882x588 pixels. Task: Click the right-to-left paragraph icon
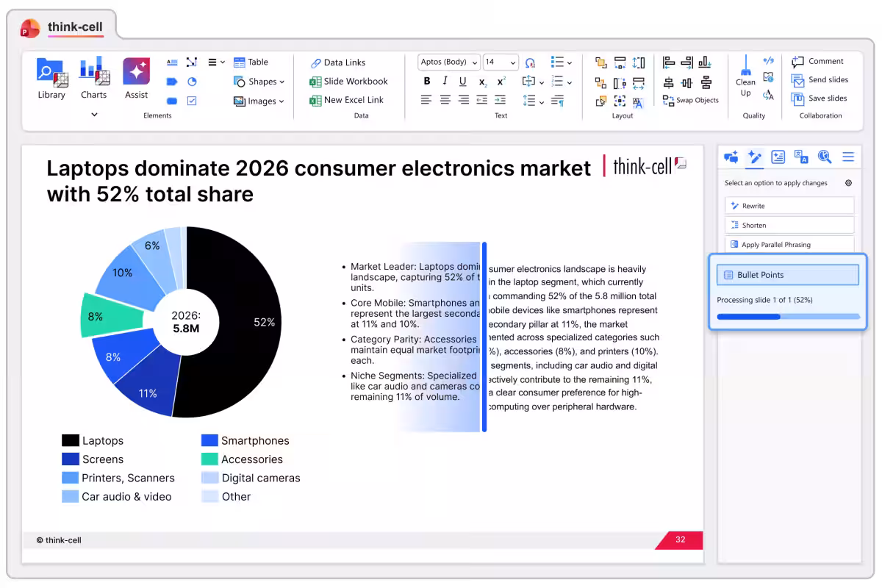[558, 101]
